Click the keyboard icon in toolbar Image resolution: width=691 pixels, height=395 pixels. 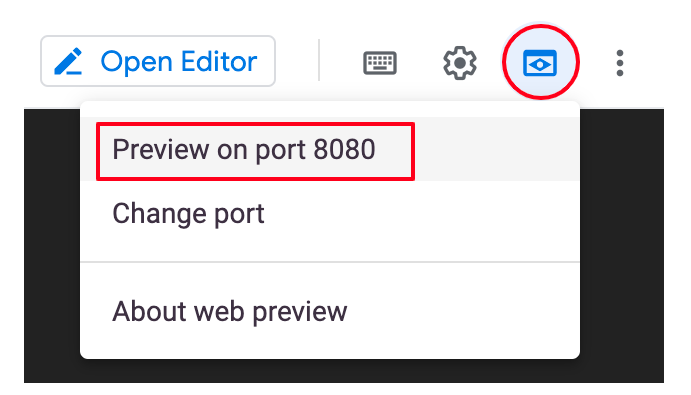380,63
